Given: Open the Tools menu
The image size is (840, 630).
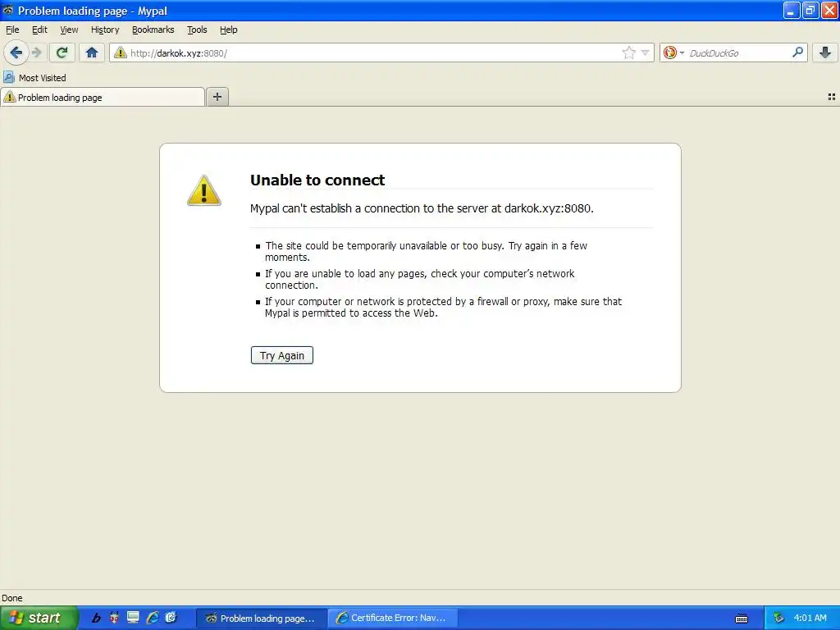Looking at the screenshot, I should click(x=197, y=30).
